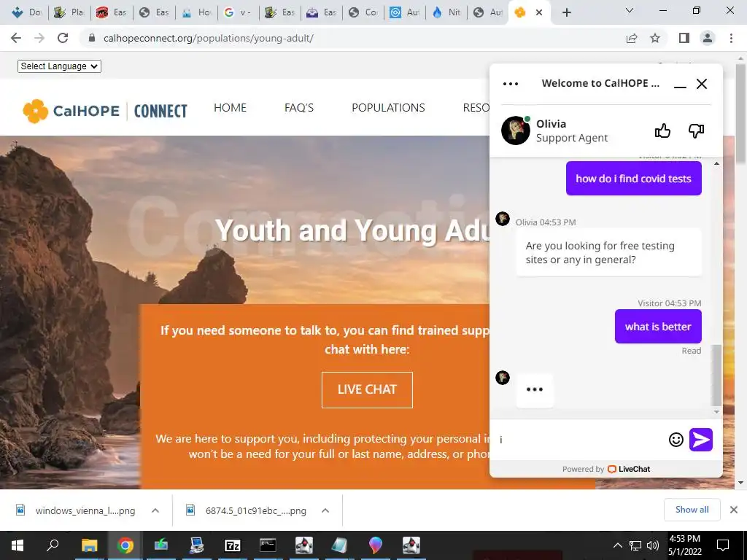Expand options for 6874.5_01c91ebc download
This screenshot has height=560, width=747.
(x=325, y=510)
